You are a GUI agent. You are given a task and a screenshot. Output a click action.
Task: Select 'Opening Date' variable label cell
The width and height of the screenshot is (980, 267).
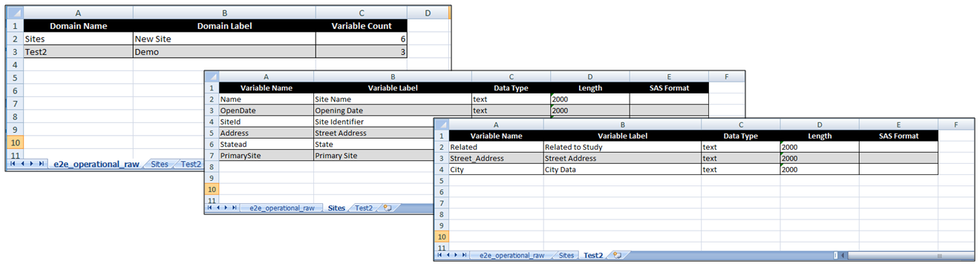393,111
